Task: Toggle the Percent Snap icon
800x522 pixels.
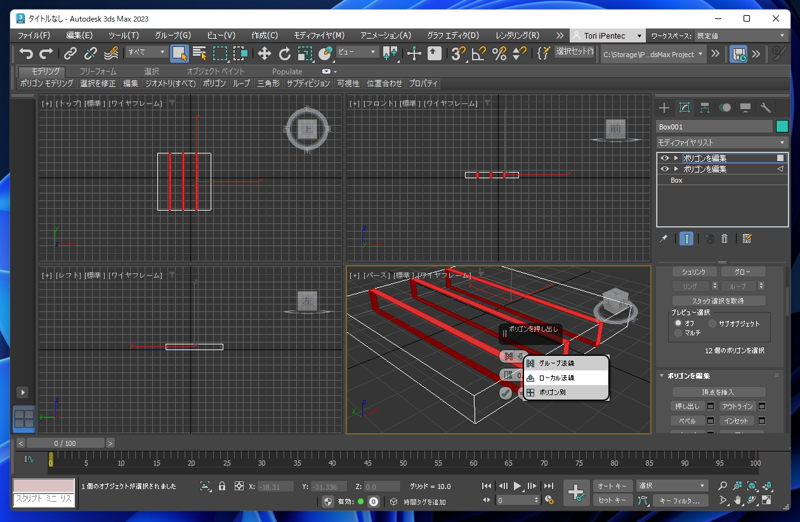Action: tap(499, 53)
